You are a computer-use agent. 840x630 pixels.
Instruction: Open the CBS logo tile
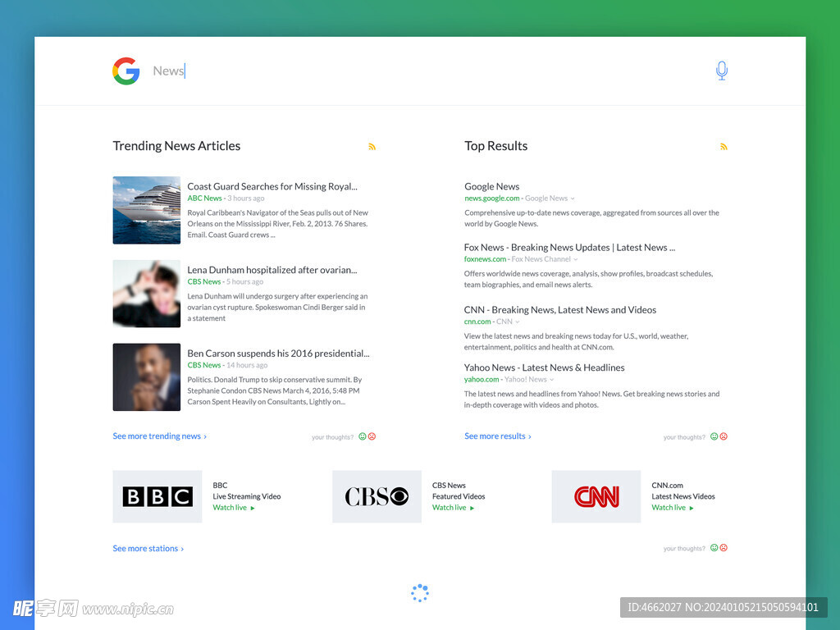click(x=377, y=496)
